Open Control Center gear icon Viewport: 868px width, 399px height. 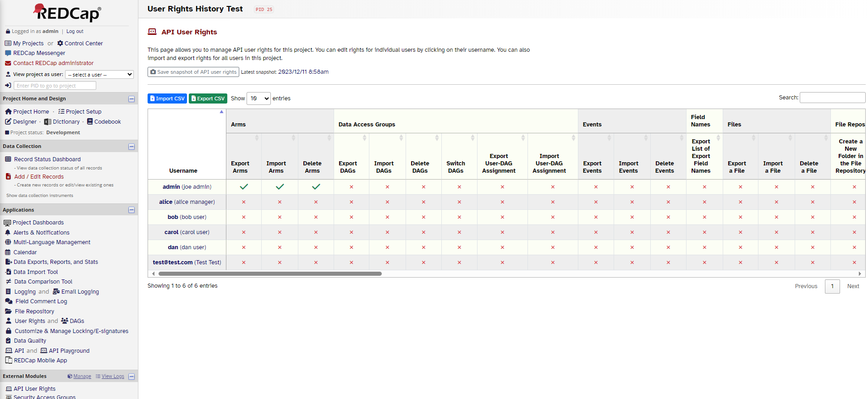coord(60,44)
